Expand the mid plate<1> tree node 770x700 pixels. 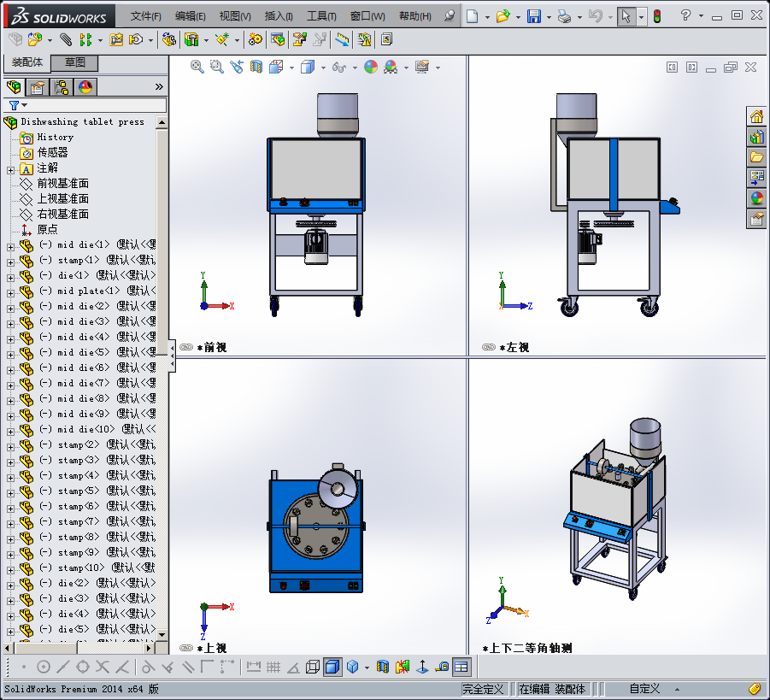pos(10,293)
